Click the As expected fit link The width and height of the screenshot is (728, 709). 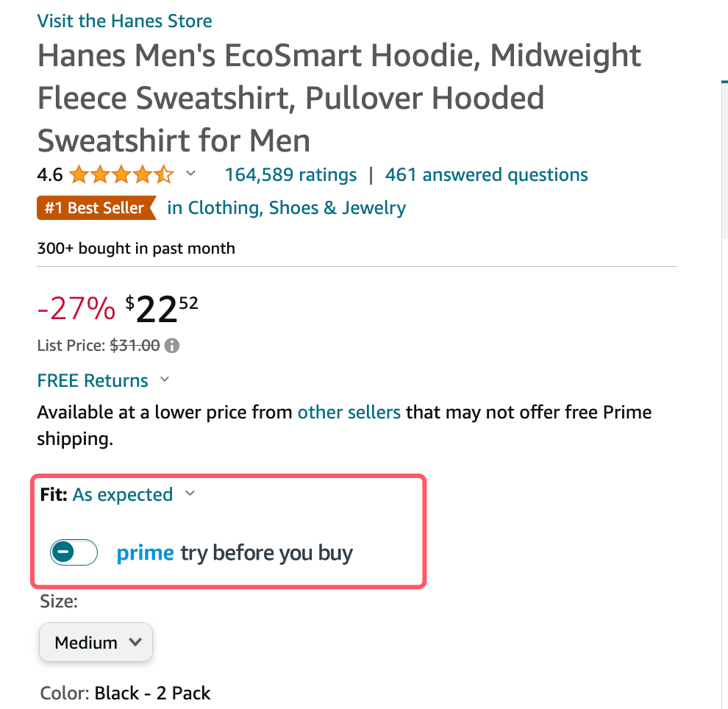(123, 494)
